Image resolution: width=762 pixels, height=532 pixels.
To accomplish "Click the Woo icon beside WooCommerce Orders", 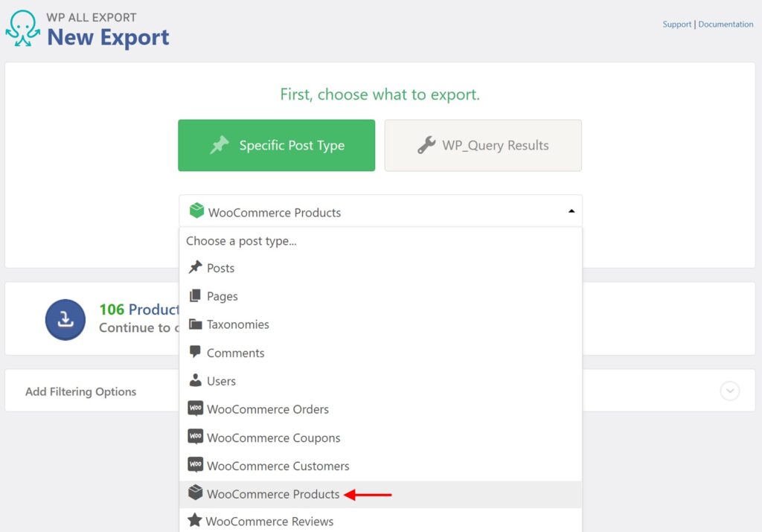I will coord(196,408).
